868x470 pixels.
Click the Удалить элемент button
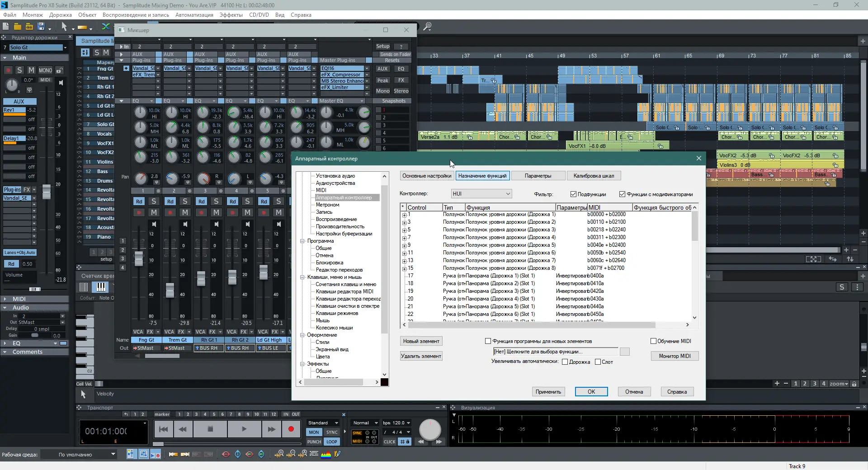(421, 356)
